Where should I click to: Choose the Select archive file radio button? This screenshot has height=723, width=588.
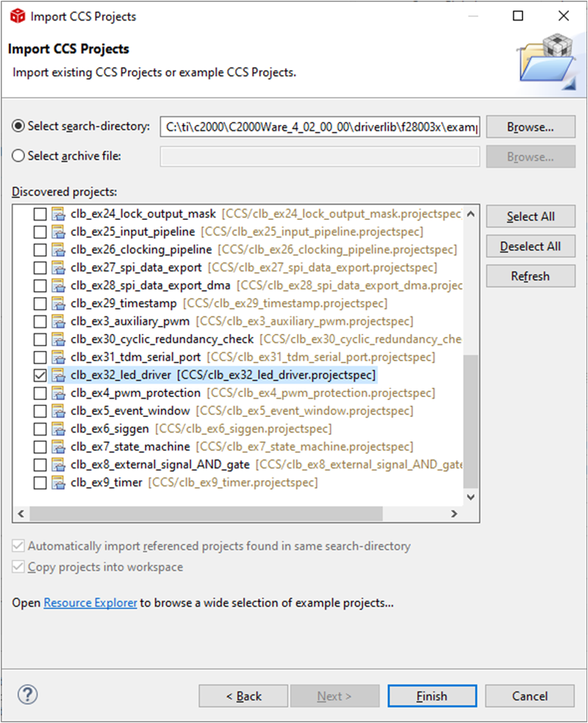pos(18,156)
